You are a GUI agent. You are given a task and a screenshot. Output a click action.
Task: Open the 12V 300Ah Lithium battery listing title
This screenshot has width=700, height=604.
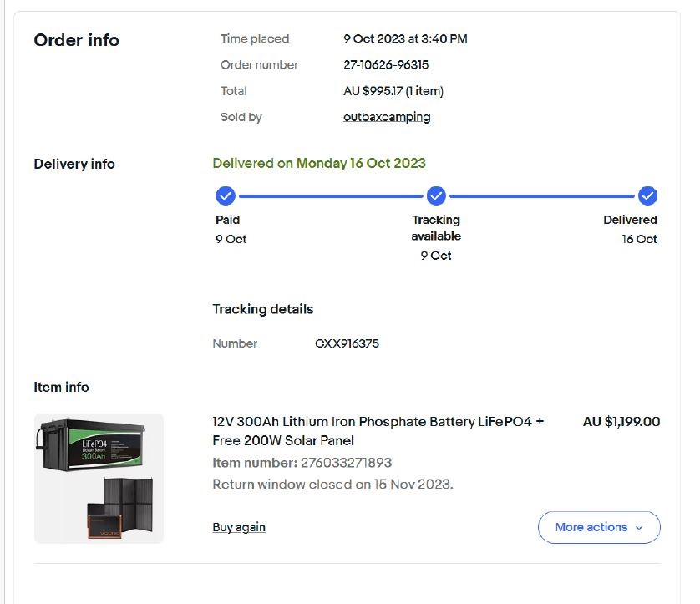point(378,430)
